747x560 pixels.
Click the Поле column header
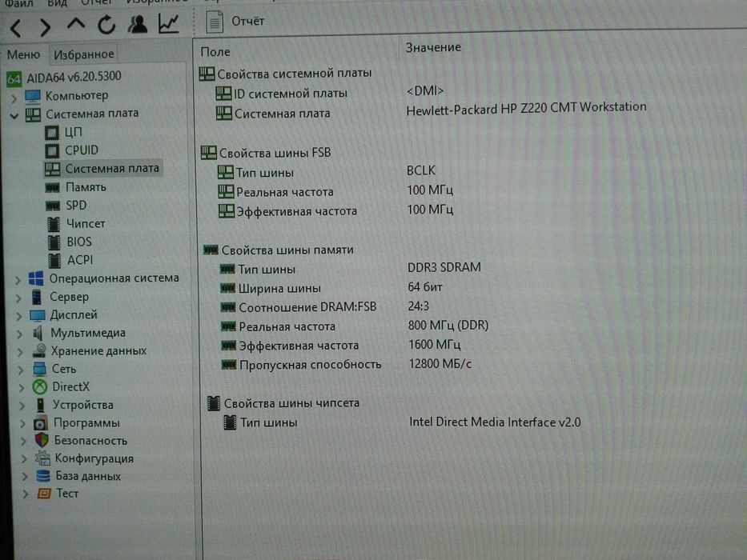[x=215, y=51]
